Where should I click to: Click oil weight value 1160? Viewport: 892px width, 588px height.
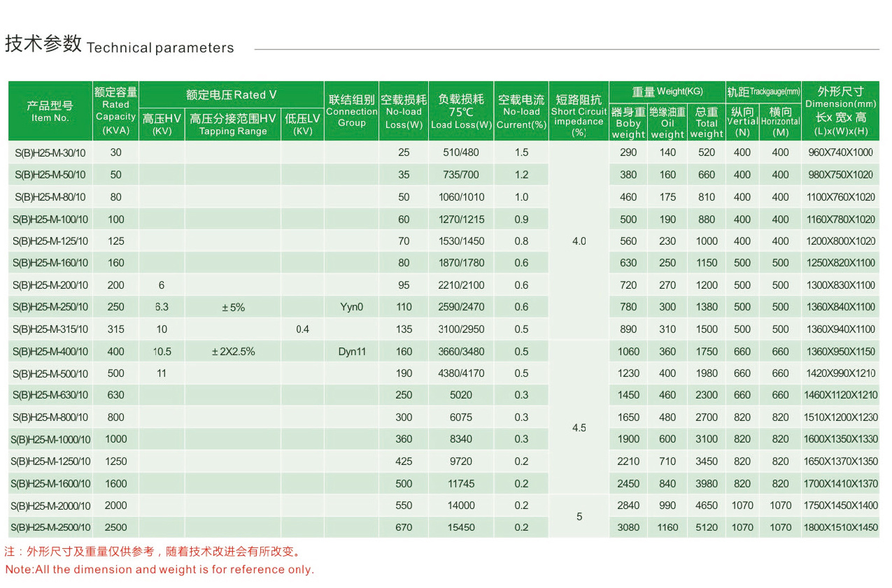coord(667,527)
